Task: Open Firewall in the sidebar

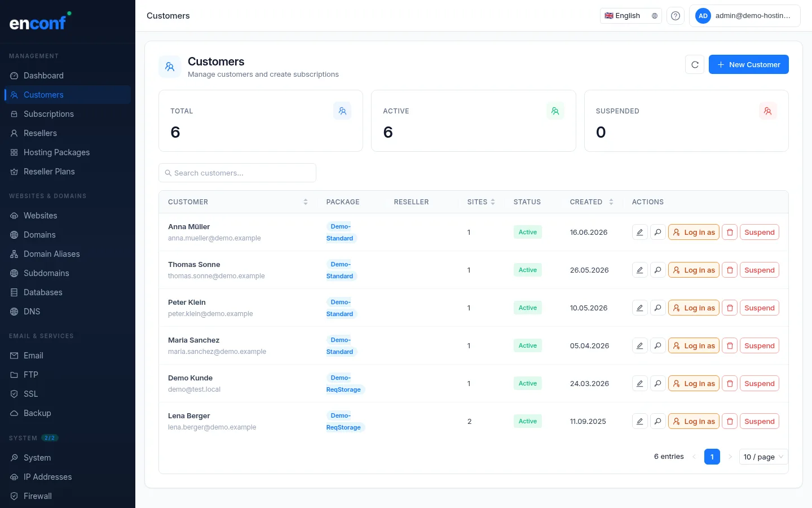Action: coord(68,496)
